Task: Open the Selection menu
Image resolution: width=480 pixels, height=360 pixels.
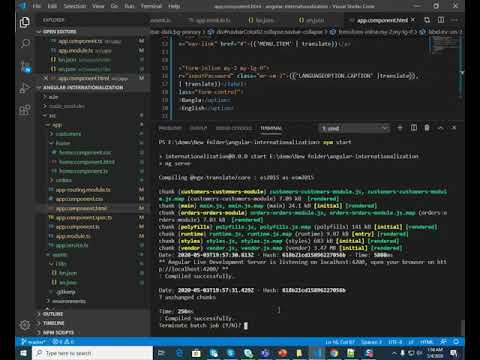Action: coord(75,6)
